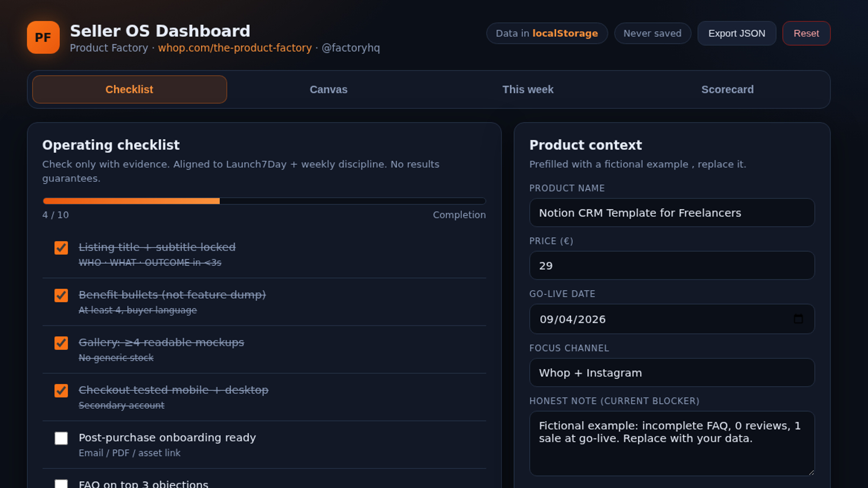The width and height of the screenshot is (868, 488).
Task: Select the Go-live date field
Action: pyautogui.click(x=672, y=319)
